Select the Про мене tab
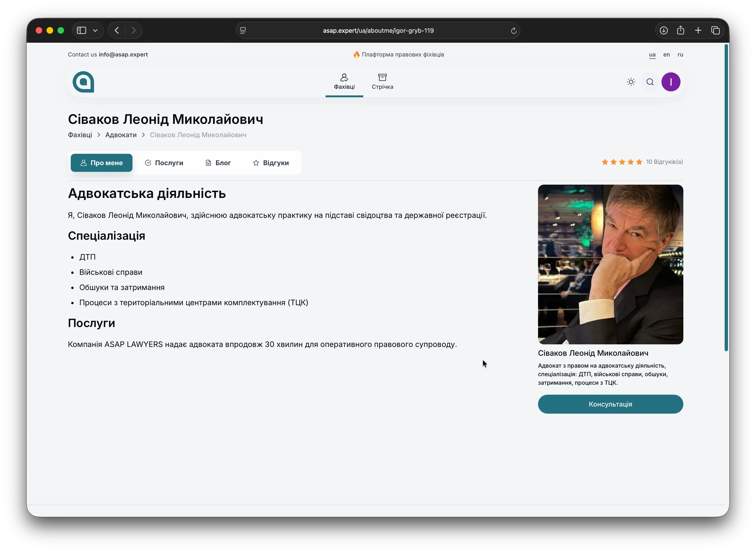 pos(101,163)
